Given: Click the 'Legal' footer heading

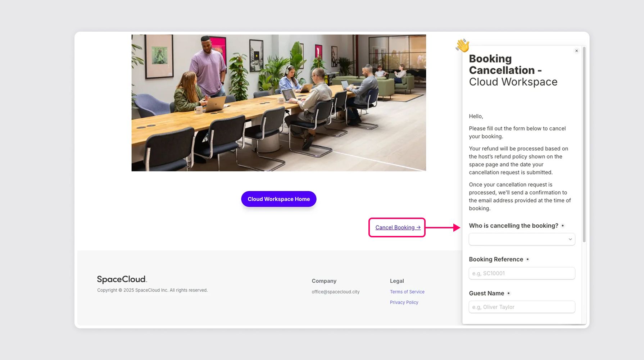Looking at the screenshot, I should pyautogui.click(x=397, y=281).
